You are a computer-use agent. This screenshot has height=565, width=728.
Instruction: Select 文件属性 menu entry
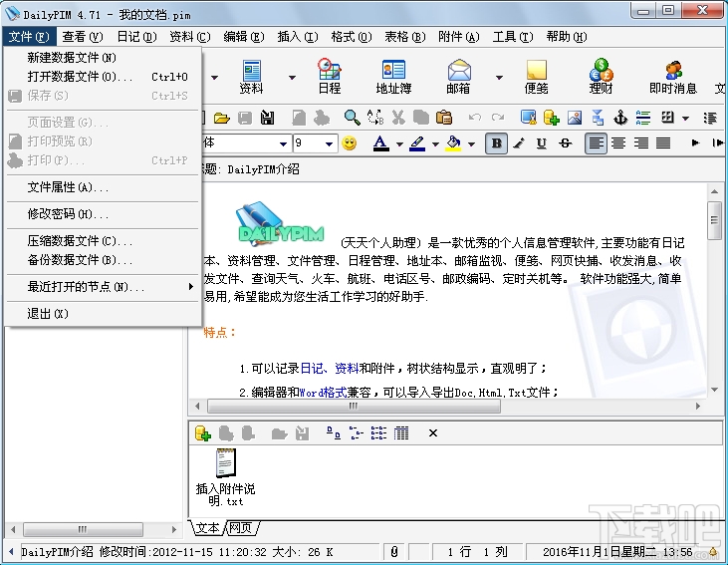click(103, 187)
